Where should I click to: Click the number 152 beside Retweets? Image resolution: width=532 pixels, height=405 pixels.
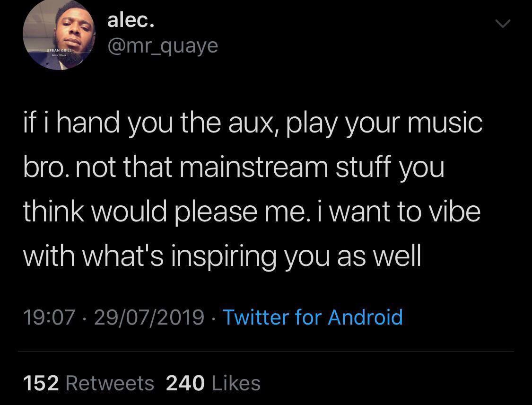tap(41, 383)
